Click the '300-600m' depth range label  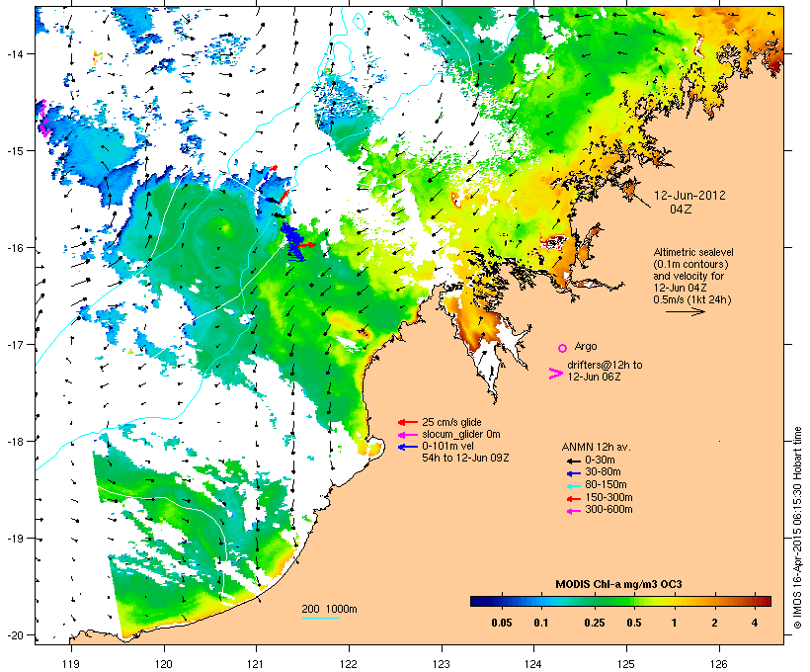[608, 510]
